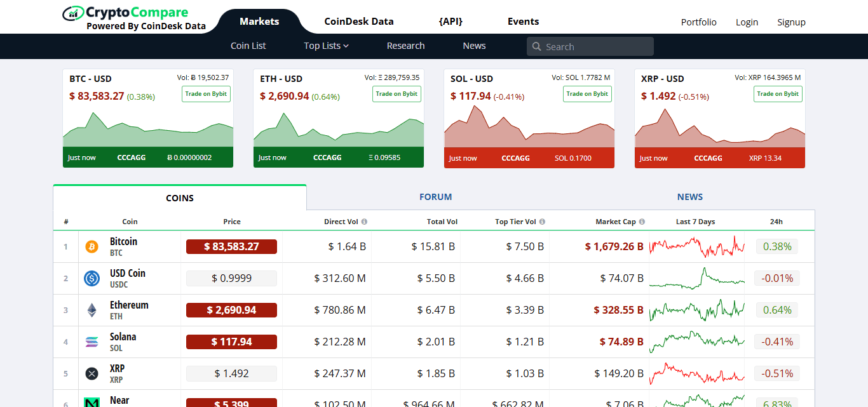Image resolution: width=868 pixels, height=407 pixels.
Task: Click the Signup link
Action: (x=791, y=22)
